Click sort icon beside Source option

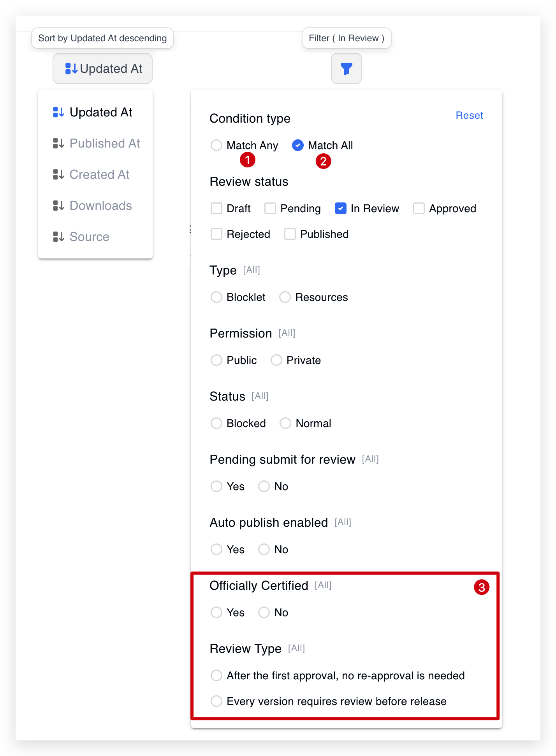tap(58, 237)
